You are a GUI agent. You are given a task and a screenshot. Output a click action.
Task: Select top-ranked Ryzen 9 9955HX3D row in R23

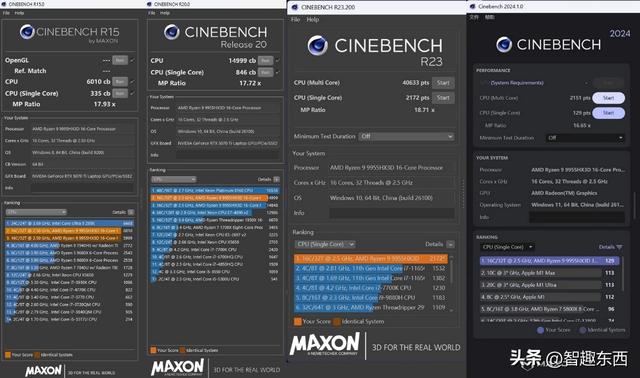tap(371, 259)
